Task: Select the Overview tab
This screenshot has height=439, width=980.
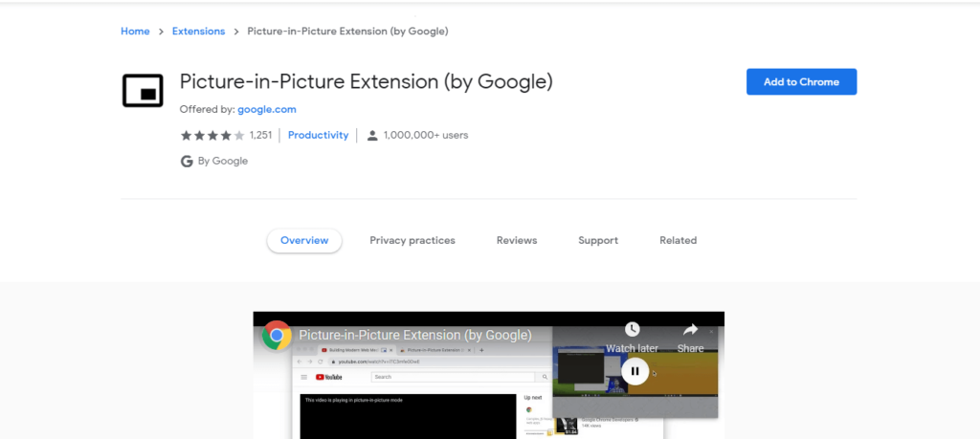Action: pyautogui.click(x=304, y=240)
